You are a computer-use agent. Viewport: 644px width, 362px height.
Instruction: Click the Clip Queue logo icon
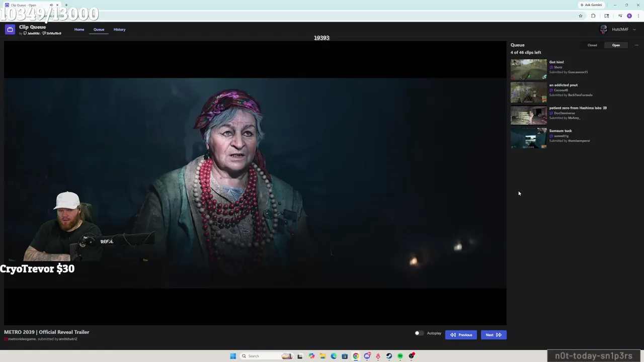(10, 30)
